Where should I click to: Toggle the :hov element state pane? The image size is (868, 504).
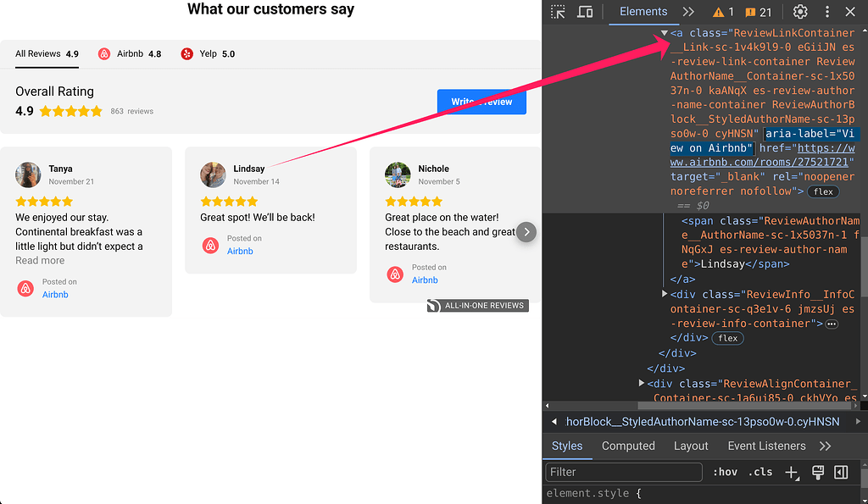click(x=726, y=473)
